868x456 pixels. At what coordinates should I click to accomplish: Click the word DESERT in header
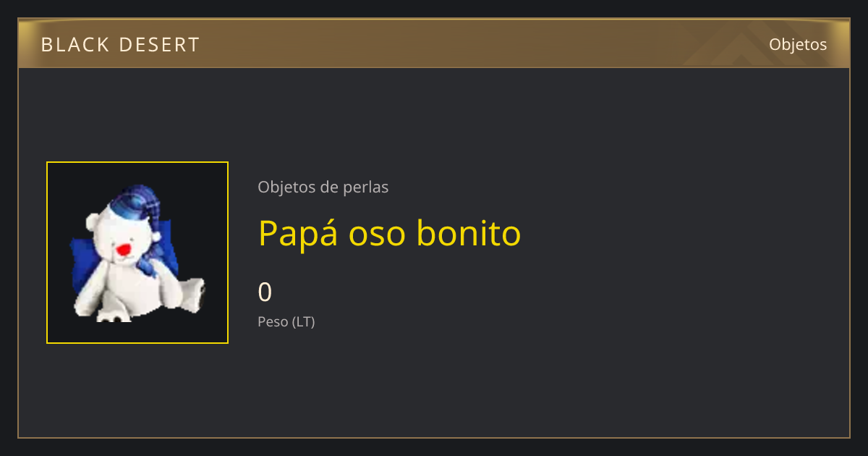(159, 45)
